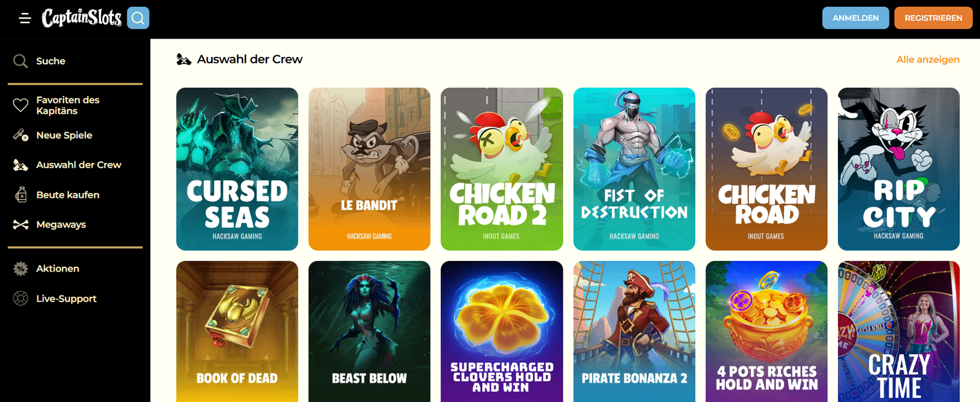Screen dimensions: 980x402
Task: Open the Crazy Time game tile
Action: click(x=899, y=332)
